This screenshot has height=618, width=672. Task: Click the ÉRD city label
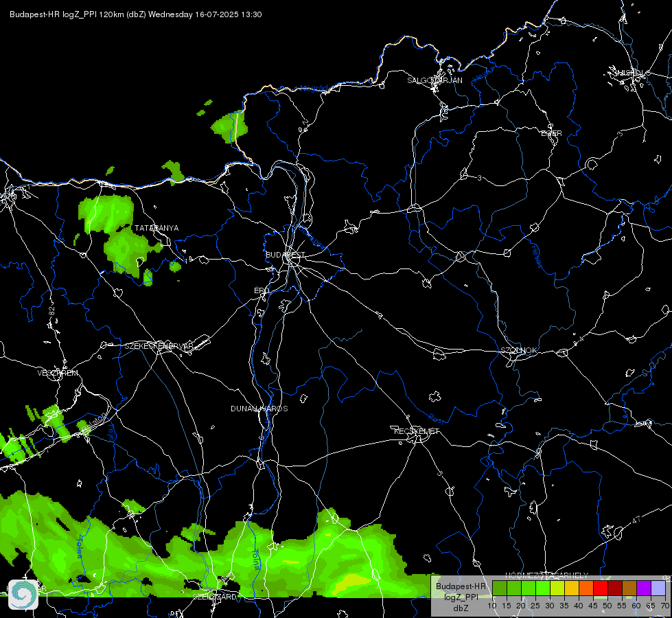pos(262,290)
